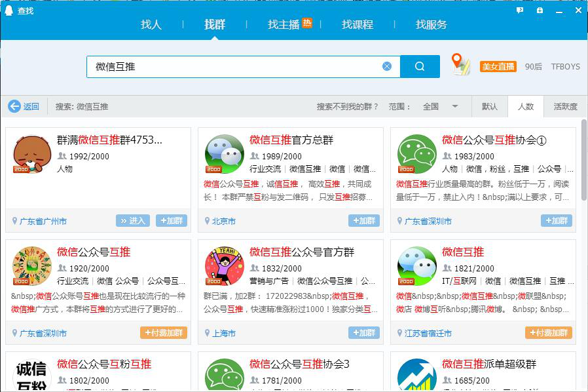
Task: Click the 90后 suggested keyword
Action: click(533, 66)
